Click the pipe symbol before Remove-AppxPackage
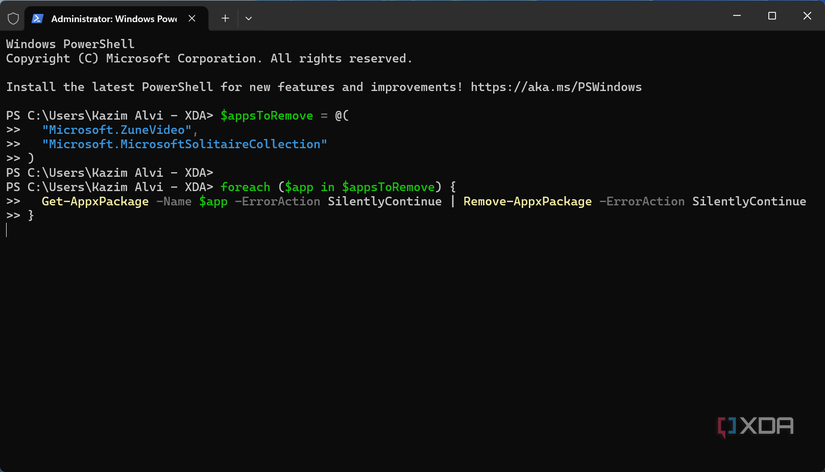Viewport: 825px width, 472px height. point(452,202)
